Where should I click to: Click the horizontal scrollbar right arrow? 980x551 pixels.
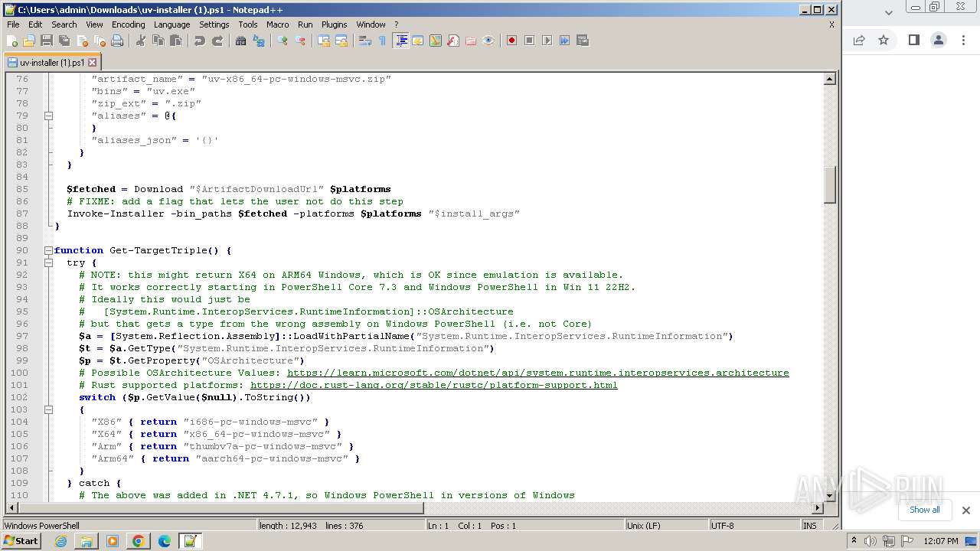click(x=817, y=507)
